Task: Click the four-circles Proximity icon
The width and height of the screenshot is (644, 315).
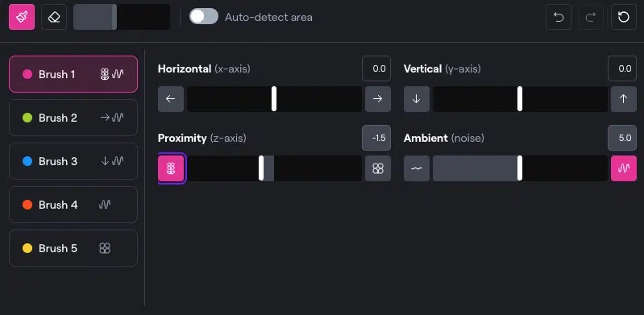Action: [378, 168]
